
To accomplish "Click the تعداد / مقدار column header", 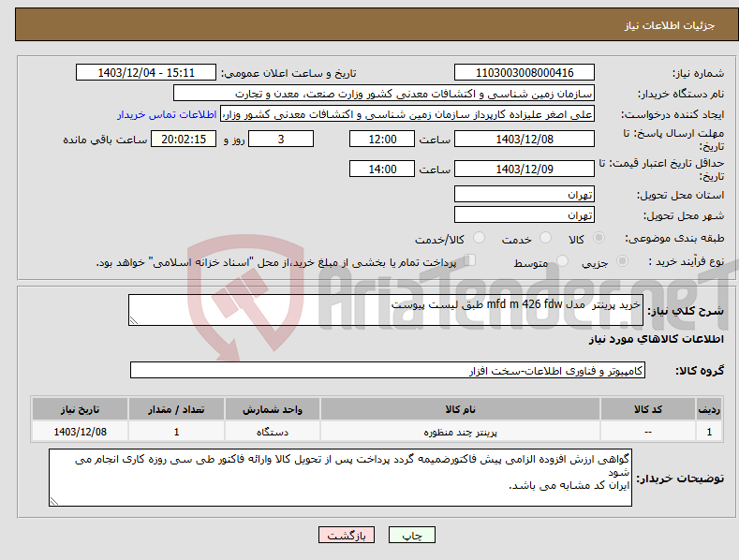I will 176,409.
